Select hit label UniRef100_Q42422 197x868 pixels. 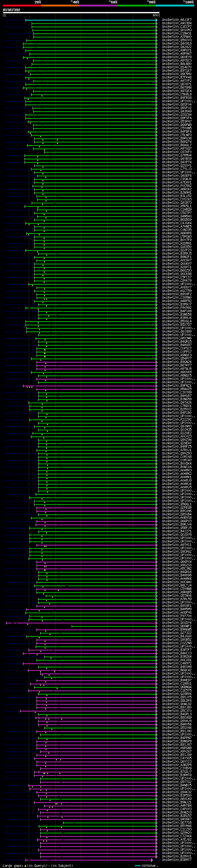click(177, 47)
